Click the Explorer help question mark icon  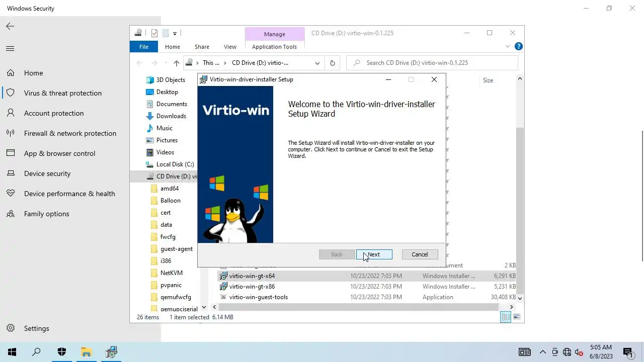pos(518,46)
